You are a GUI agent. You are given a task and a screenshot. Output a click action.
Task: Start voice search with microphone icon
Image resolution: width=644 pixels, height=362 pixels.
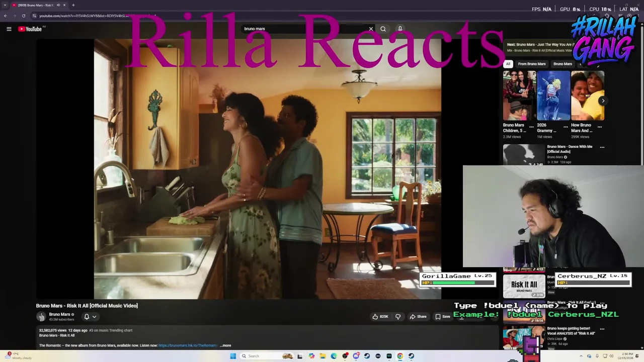(400, 29)
